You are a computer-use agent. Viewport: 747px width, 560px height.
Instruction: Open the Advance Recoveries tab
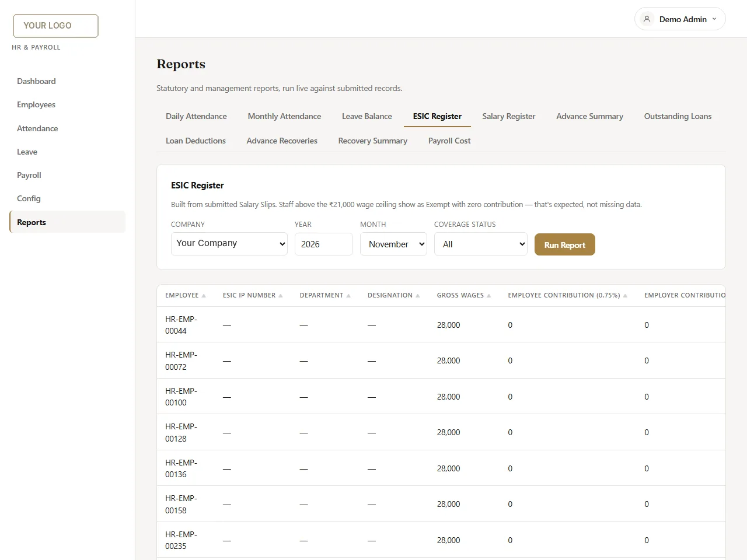click(282, 141)
